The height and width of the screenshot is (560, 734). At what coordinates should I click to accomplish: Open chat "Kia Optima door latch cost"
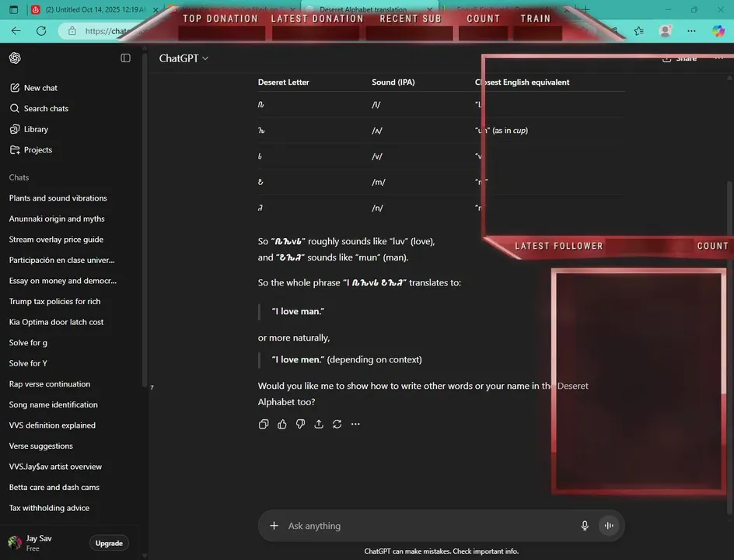(56, 322)
